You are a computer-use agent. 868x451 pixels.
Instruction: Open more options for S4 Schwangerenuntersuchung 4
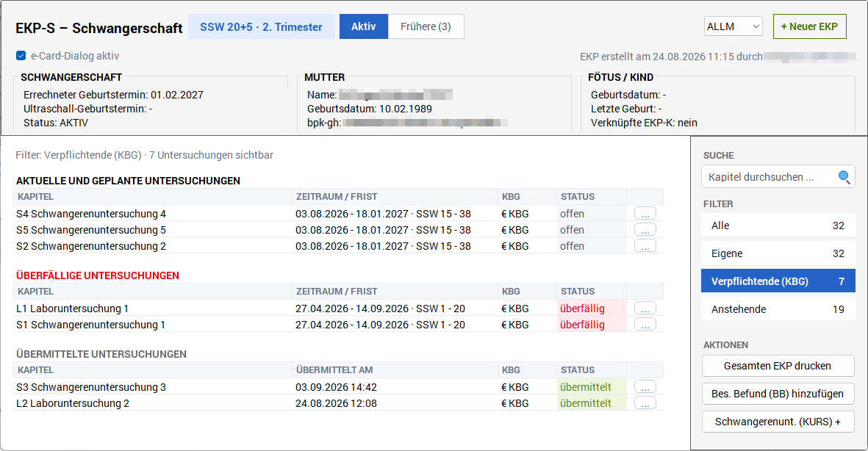click(645, 214)
